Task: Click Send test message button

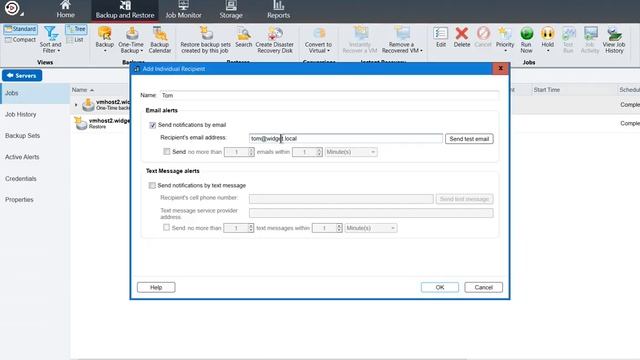Action: (464, 199)
